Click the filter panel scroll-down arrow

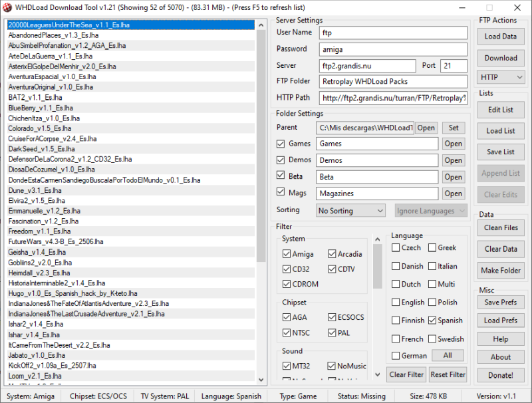click(377, 375)
